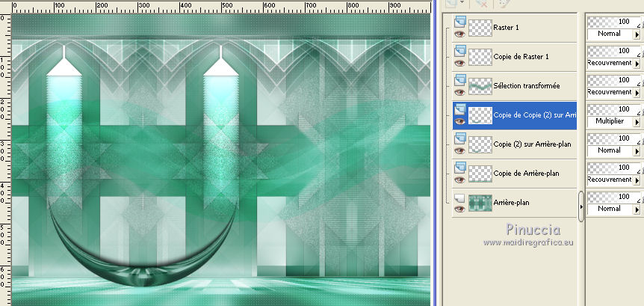Select the Copie de Copie (2) sur Arrière-plan name
The image size is (644, 306).
pos(535,115)
